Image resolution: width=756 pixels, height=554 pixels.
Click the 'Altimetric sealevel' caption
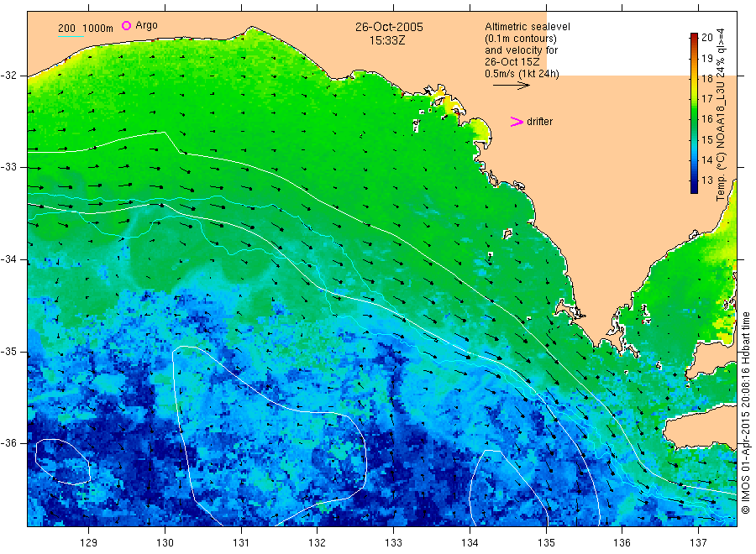click(x=527, y=27)
